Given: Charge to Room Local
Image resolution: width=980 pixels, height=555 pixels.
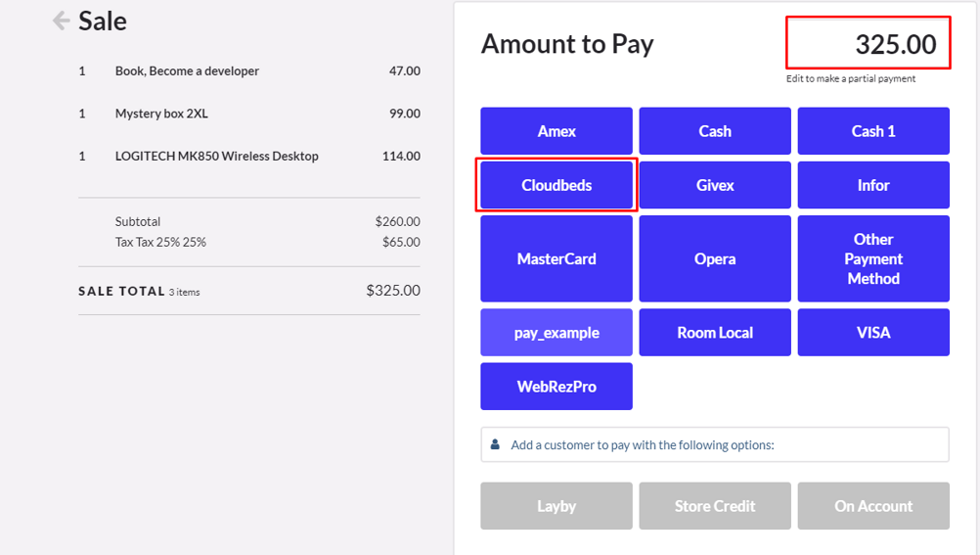Looking at the screenshot, I should click(x=715, y=333).
